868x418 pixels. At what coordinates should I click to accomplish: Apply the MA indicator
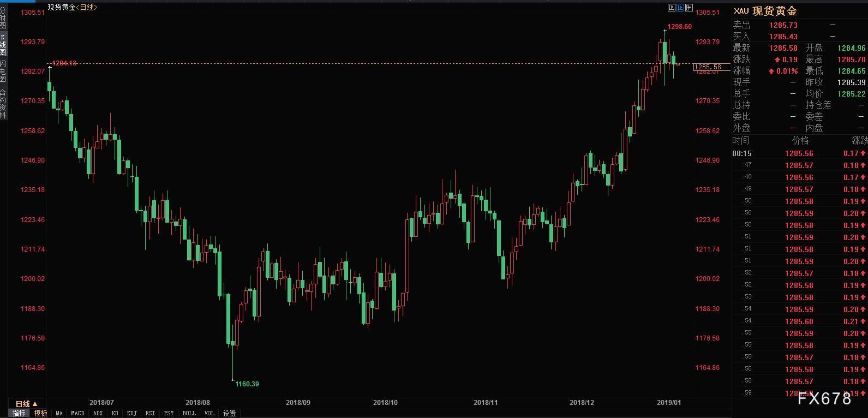click(59, 413)
